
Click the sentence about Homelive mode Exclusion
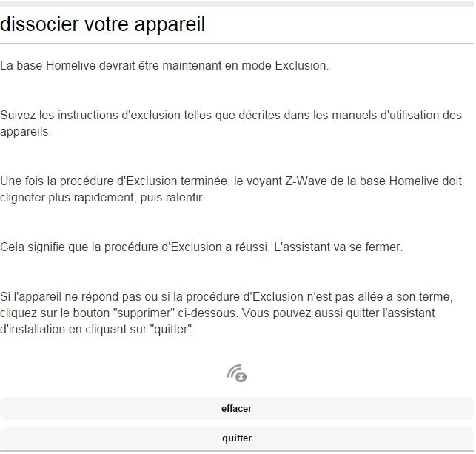(164, 65)
